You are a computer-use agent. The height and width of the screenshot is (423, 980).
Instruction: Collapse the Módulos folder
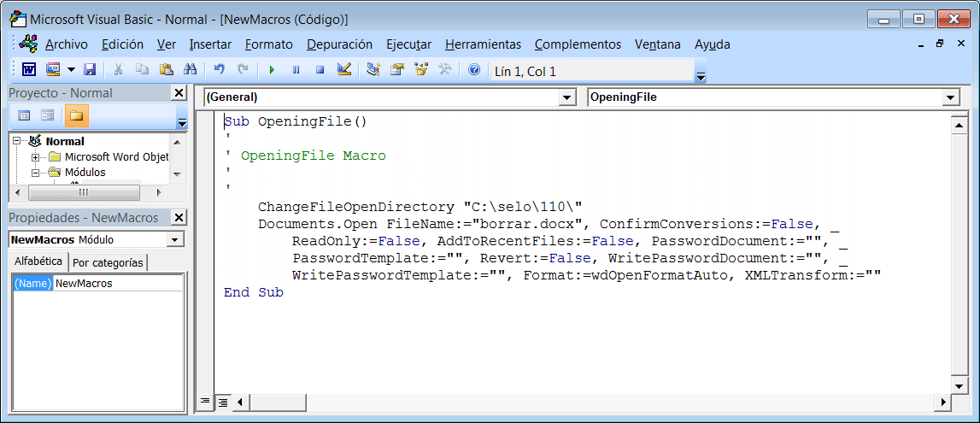pyautogui.click(x=35, y=173)
